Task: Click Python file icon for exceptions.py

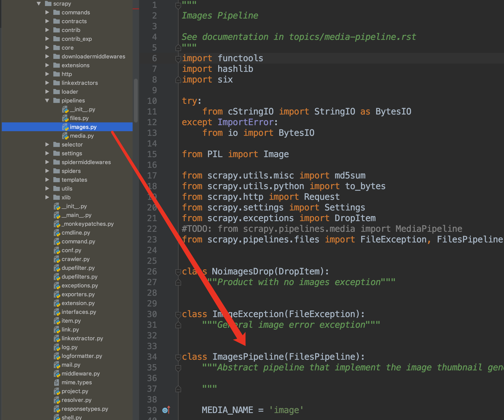Action: pyautogui.click(x=57, y=286)
